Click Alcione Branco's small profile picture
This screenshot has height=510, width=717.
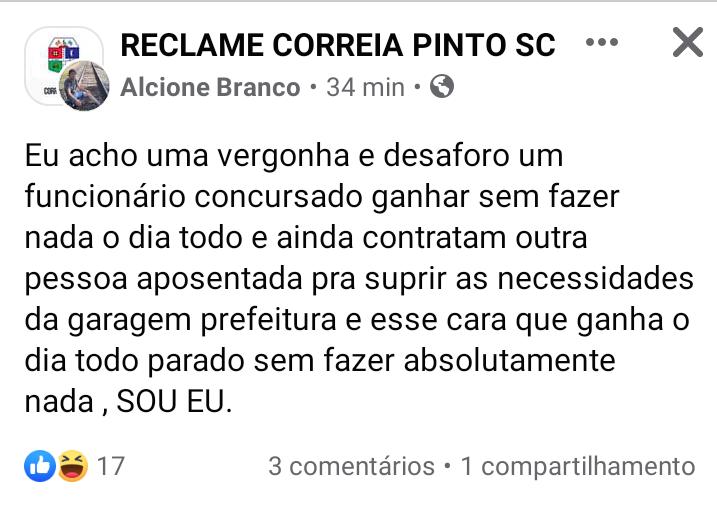[x=83, y=87]
